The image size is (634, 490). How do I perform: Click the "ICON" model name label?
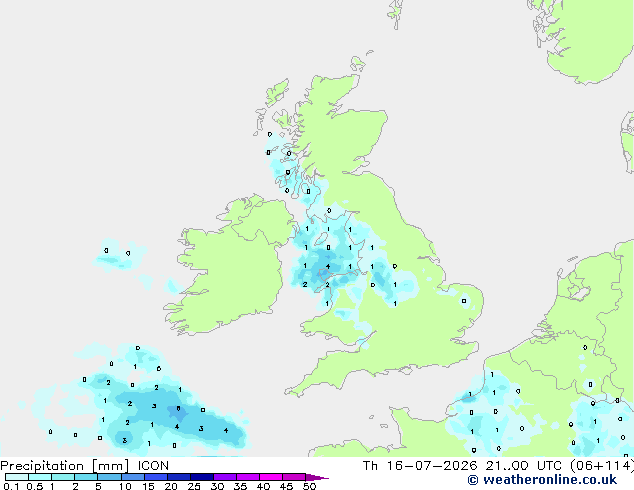click(153, 466)
